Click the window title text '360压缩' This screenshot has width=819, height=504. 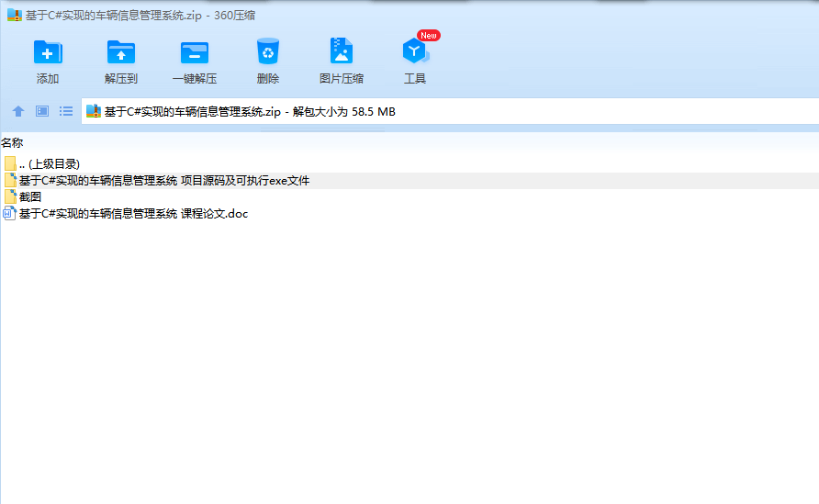(x=234, y=15)
